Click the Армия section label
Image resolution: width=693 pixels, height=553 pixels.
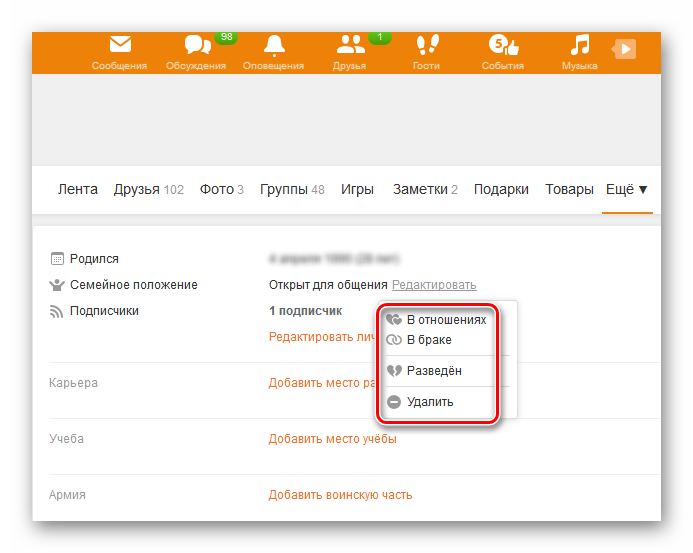67,495
